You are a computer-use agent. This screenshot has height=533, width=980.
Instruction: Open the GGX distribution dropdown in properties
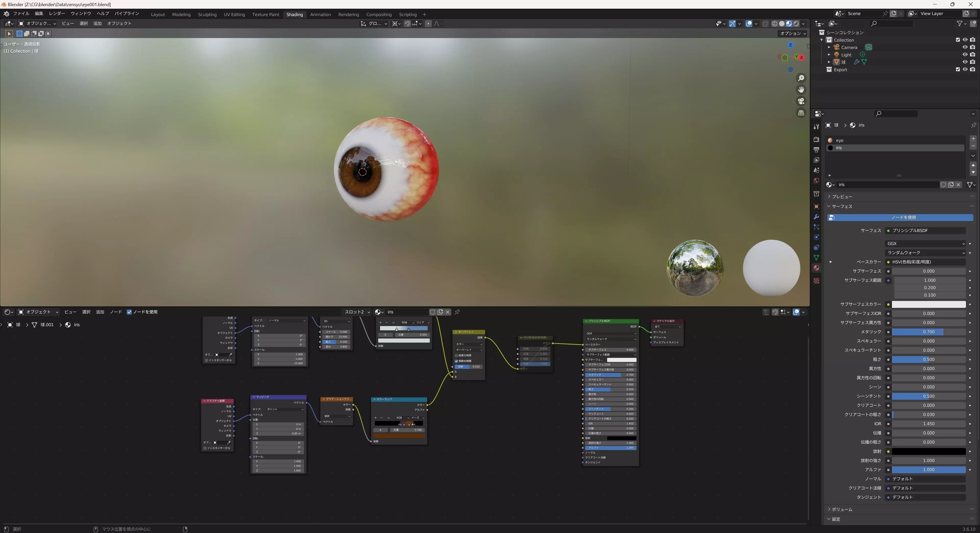(925, 244)
